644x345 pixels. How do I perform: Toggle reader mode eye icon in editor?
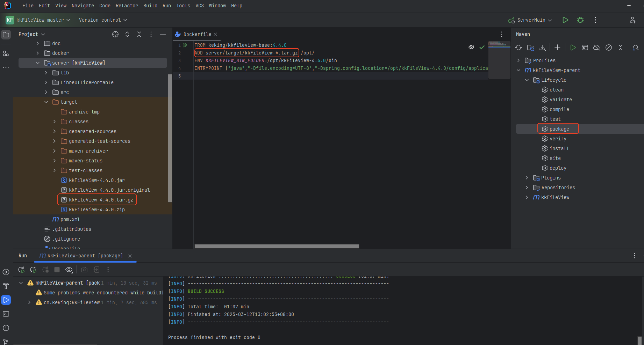471,47
